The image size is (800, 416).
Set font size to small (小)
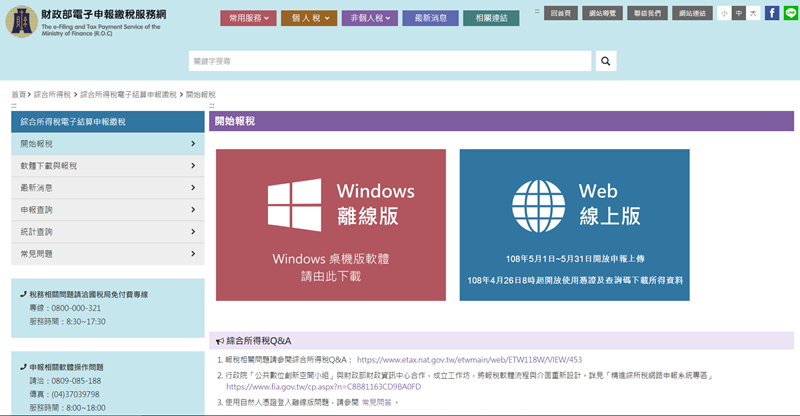(724, 13)
